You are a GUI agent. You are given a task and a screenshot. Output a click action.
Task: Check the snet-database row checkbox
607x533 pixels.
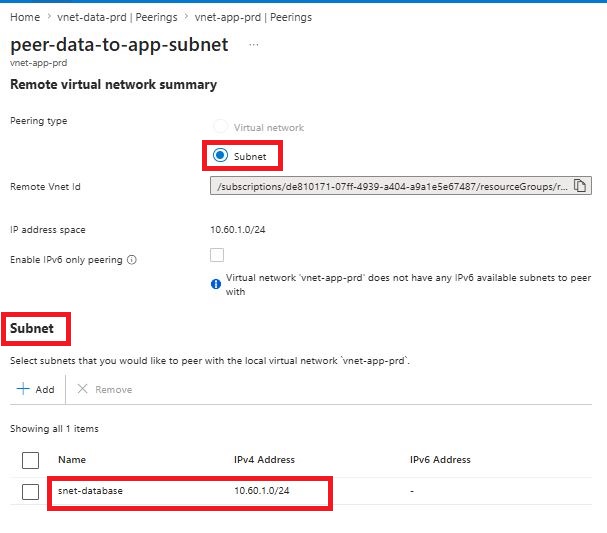pyautogui.click(x=31, y=492)
